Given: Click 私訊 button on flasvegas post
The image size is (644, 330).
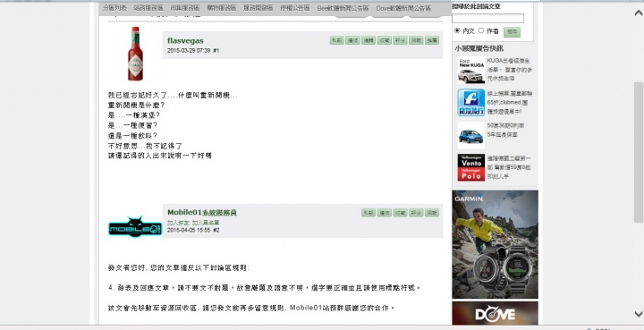Looking at the screenshot, I should 336,40.
